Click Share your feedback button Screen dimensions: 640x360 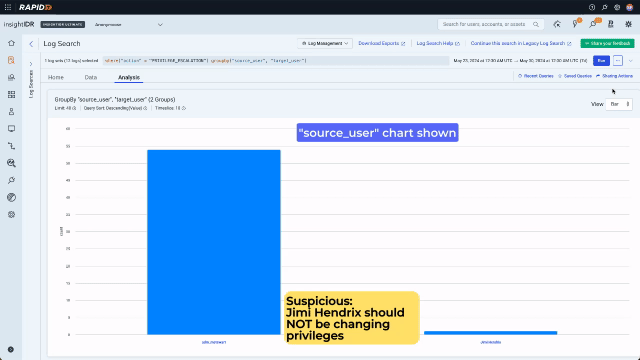click(x=607, y=43)
